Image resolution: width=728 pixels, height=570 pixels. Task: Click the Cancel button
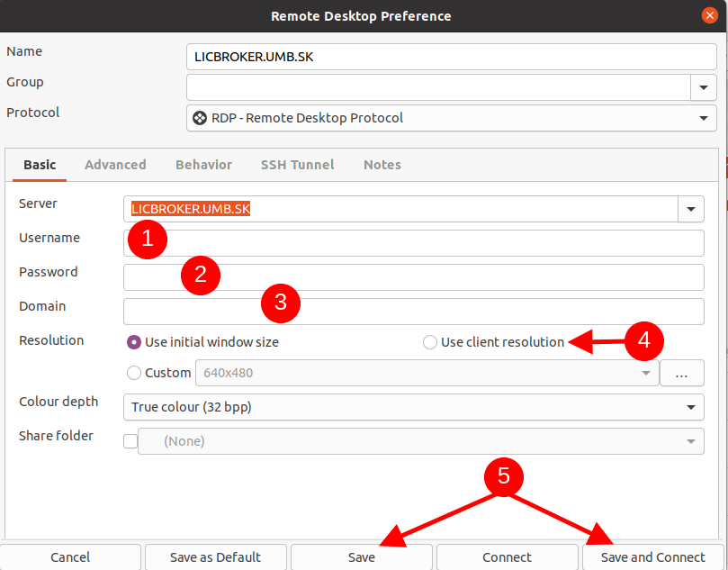(x=70, y=557)
